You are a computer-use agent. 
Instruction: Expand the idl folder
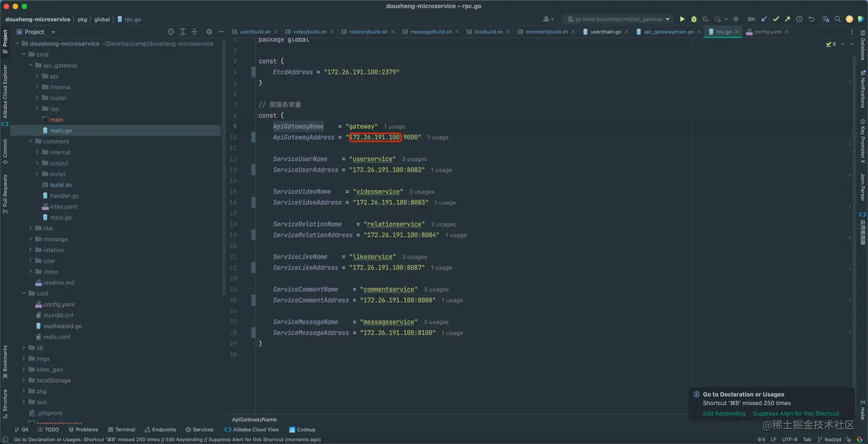(x=24, y=348)
